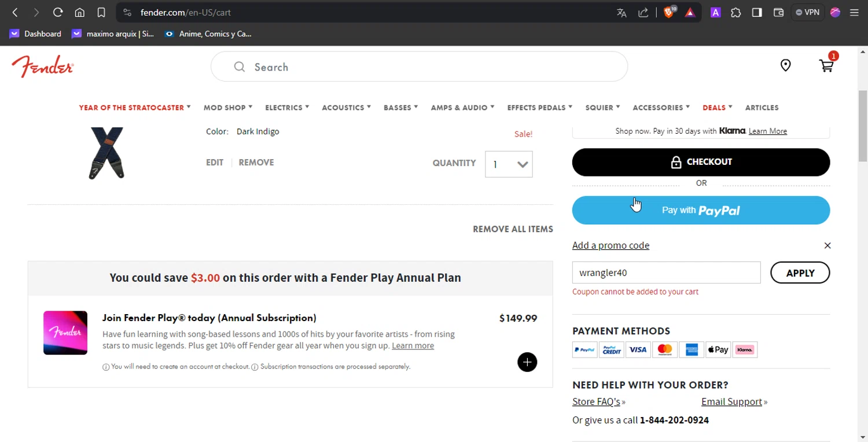Open the Quantity dropdown
Image resolution: width=868 pixels, height=442 pixels.
pyautogui.click(x=509, y=164)
